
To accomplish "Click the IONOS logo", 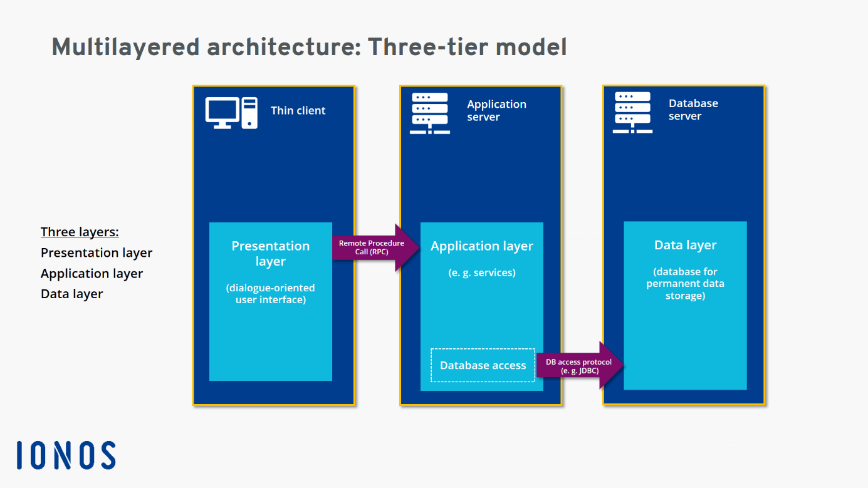I will [66, 455].
